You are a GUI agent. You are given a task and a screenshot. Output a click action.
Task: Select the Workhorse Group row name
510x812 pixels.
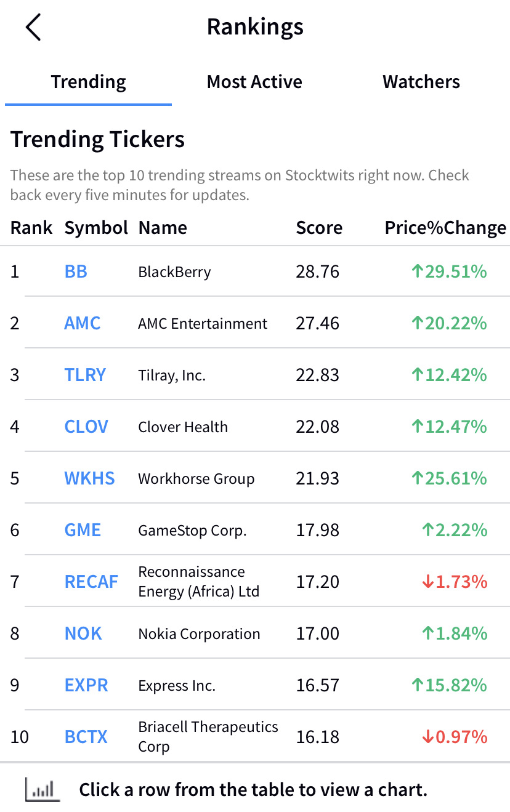point(196,479)
